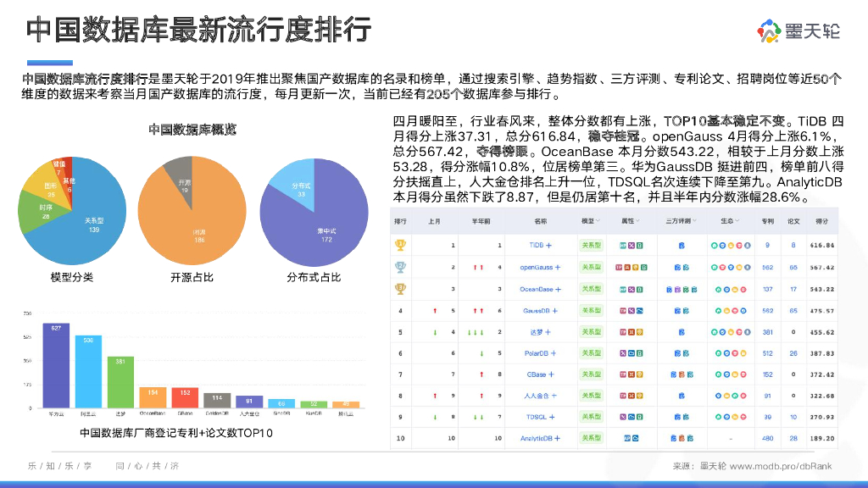The width and height of the screenshot is (868, 488).
Task: Click the score 189.20
Action: click(x=822, y=438)
